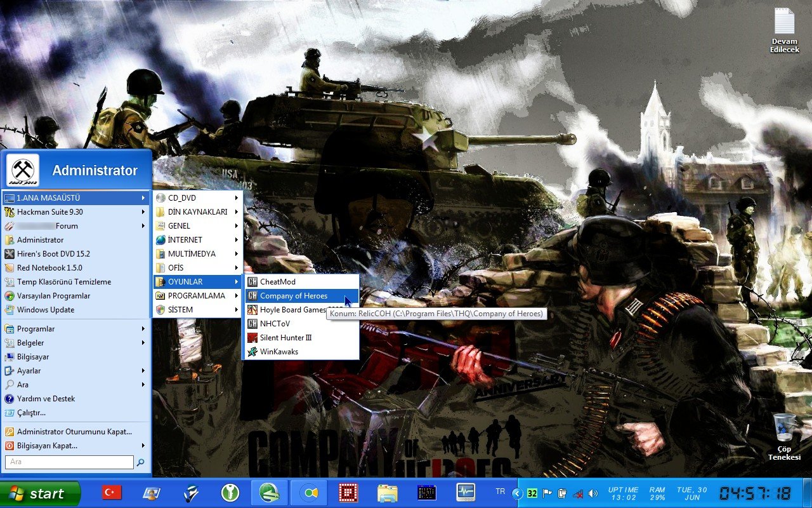Open CheatMod in the games list
Image resolution: width=812 pixels, height=508 pixels.
[301, 282]
